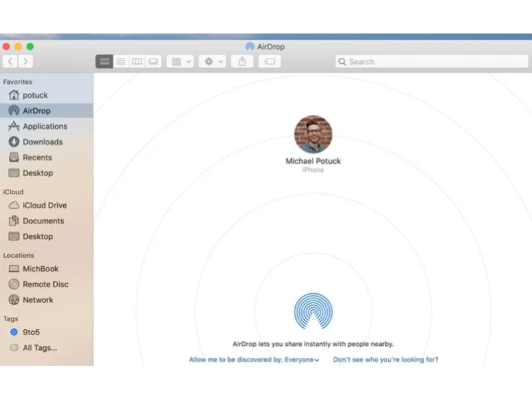Click the Remote Disc icon
Screen dimensions: 532x399
(x=14, y=285)
